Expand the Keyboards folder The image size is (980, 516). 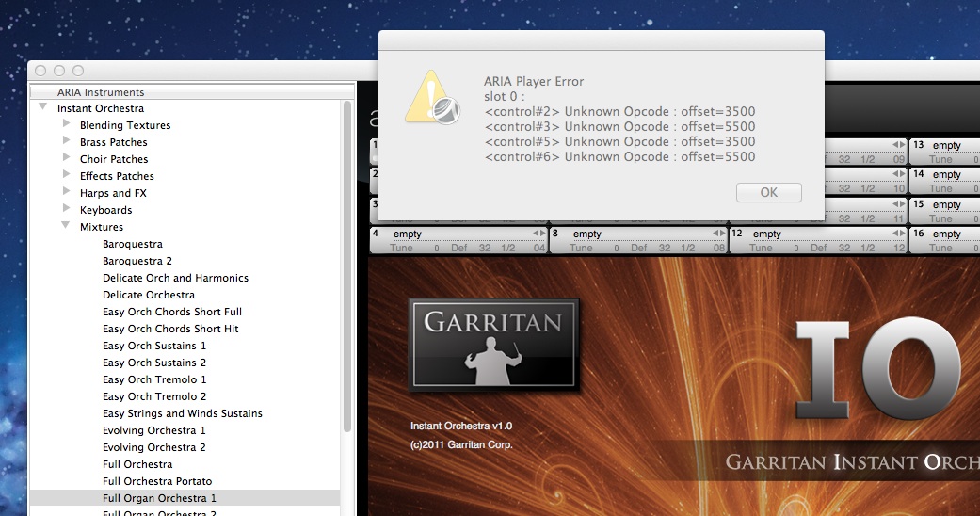click(x=67, y=210)
